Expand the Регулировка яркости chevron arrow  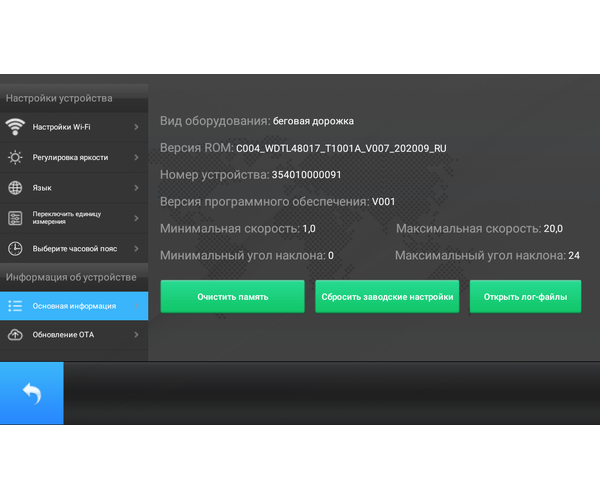coord(136,157)
